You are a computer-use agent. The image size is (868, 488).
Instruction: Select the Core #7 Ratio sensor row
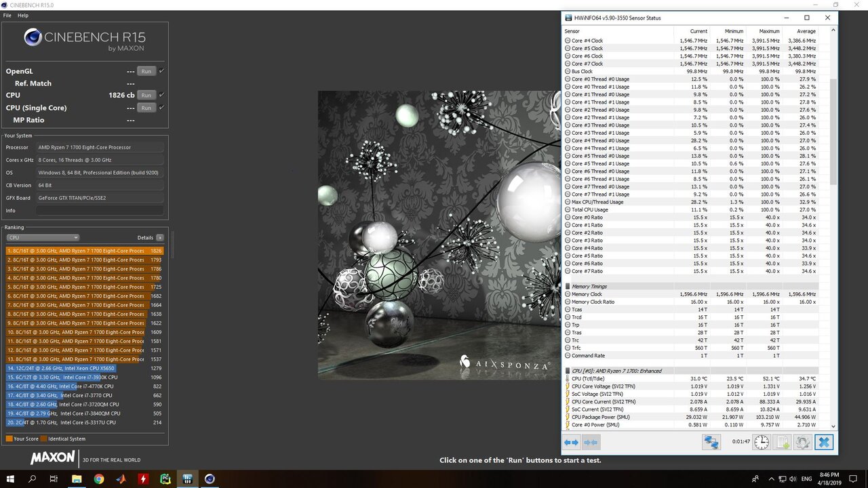click(x=690, y=271)
